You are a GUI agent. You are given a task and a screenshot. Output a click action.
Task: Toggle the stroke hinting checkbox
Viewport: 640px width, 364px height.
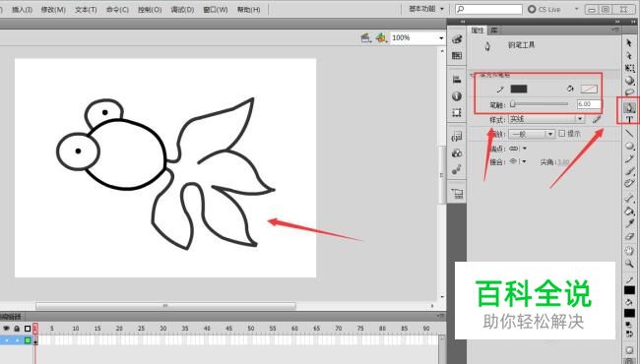click(562, 133)
